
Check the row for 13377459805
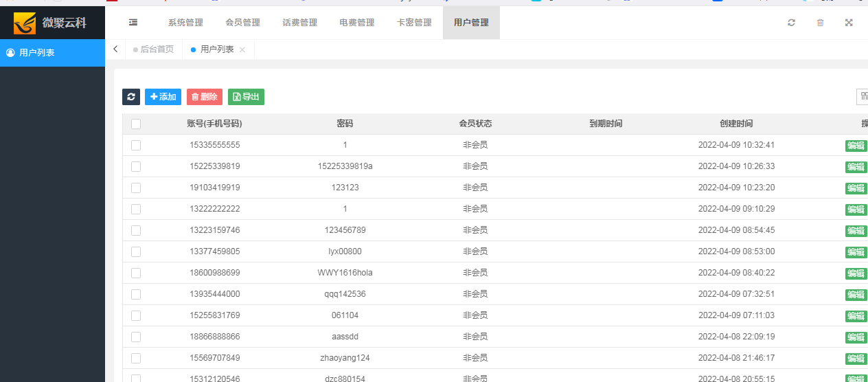point(136,251)
